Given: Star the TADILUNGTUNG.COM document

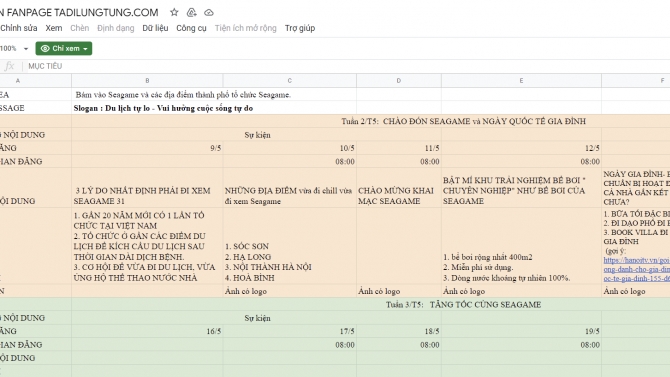Looking at the screenshot, I should [x=174, y=12].
